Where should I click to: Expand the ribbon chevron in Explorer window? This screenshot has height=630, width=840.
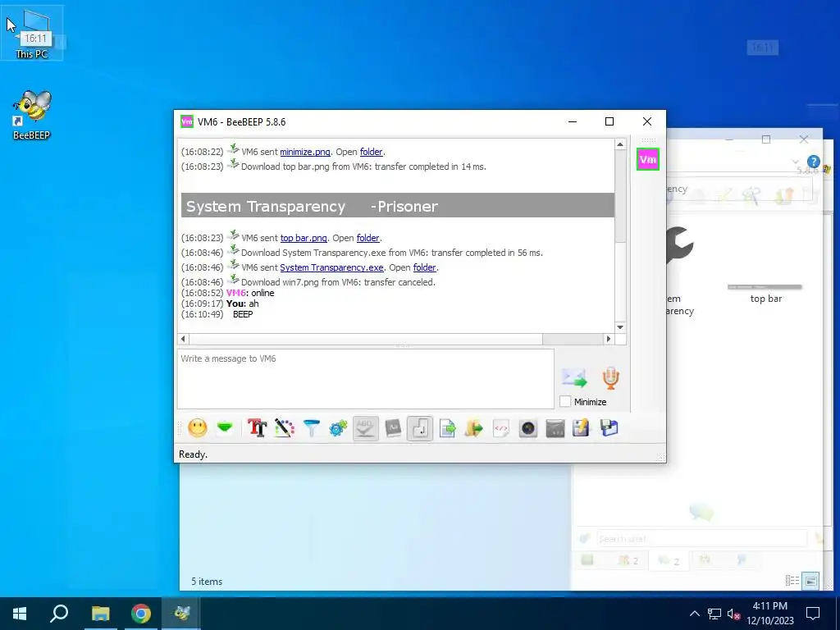click(x=796, y=162)
